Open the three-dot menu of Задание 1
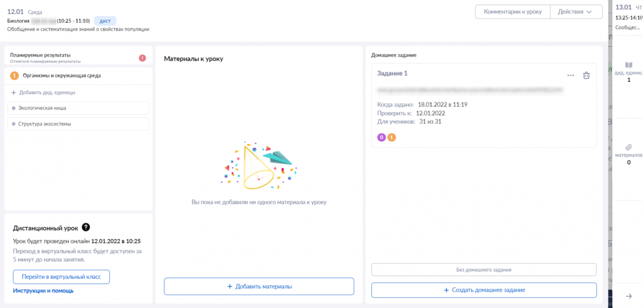This screenshot has height=308, width=644. [x=571, y=75]
